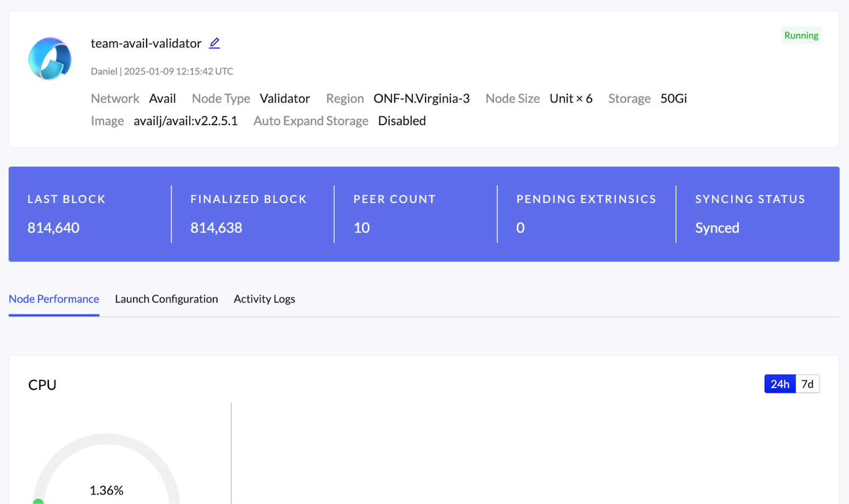Click the 50Gi storage value
The width and height of the screenshot is (849, 504).
click(x=673, y=99)
